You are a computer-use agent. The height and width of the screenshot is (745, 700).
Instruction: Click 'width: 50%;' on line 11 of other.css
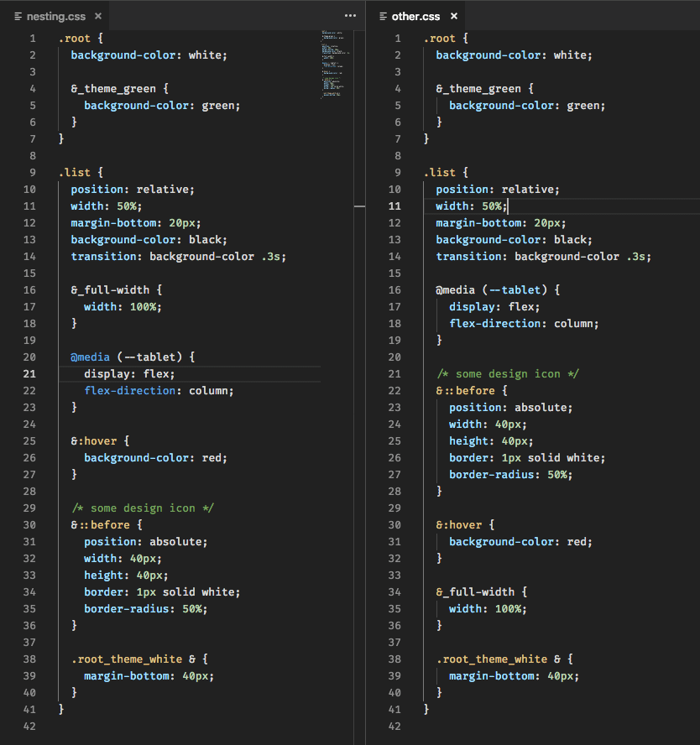pyautogui.click(x=472, y=206)
